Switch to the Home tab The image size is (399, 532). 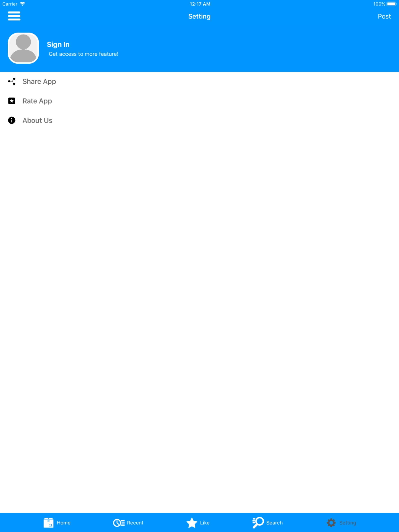pyautogui.click(x=57, y=523)
